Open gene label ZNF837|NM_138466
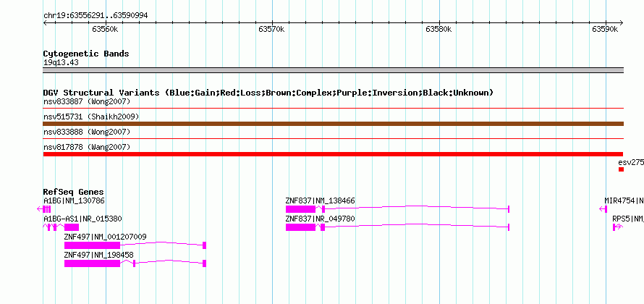Screen dimensions: 644x304 coord(321,201)
